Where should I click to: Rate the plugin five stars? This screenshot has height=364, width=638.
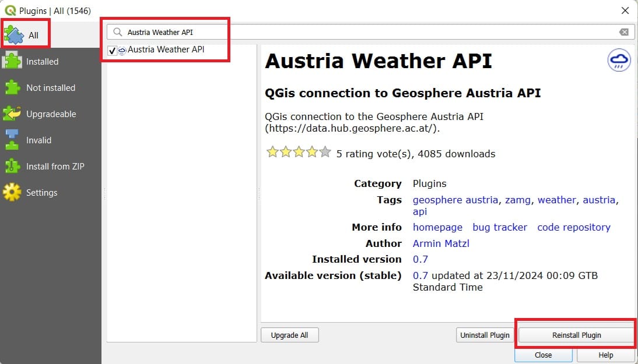[x=325, y=153]
